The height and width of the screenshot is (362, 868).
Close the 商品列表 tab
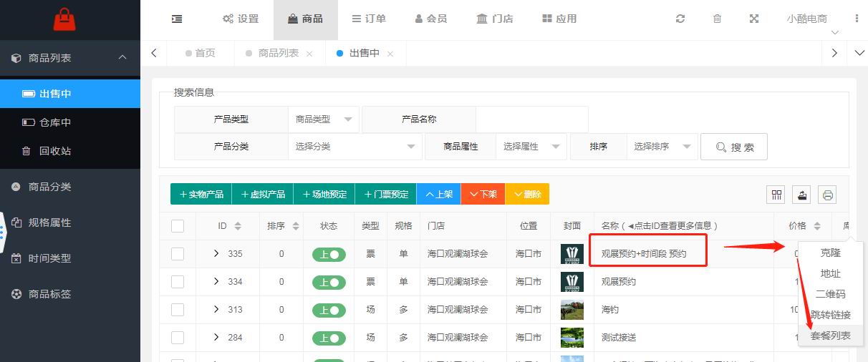[x=309, y=54]
